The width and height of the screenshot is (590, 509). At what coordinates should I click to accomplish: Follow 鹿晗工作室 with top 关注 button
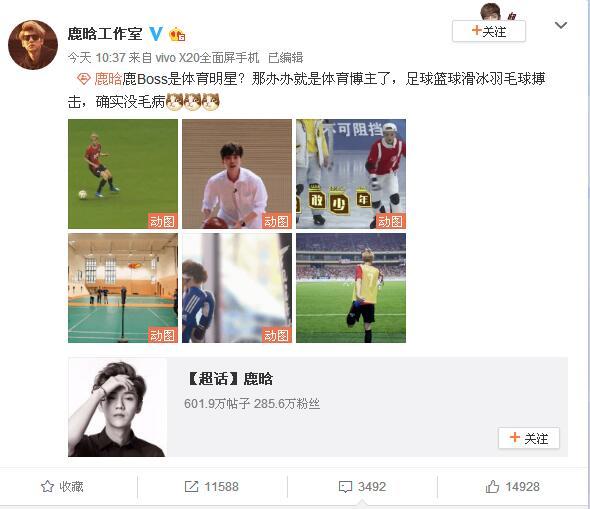489,31
